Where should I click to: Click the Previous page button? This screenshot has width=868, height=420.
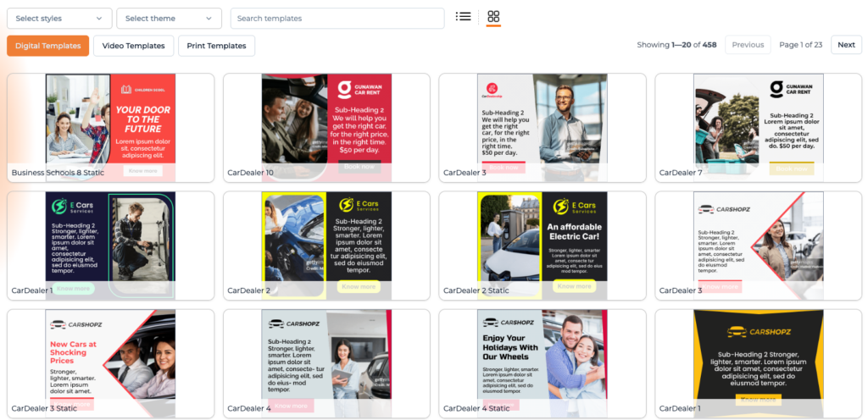pyautogui.click(x=748, y=45)
